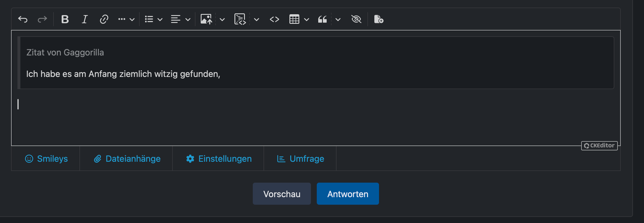Open the list style dropdown
This screenshot has width=644, height=223.
click(153, 19)
